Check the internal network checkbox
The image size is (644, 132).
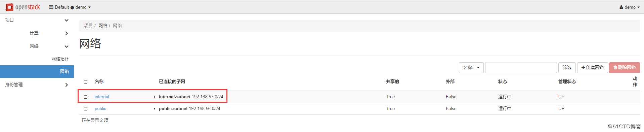[x=85, y=97]
